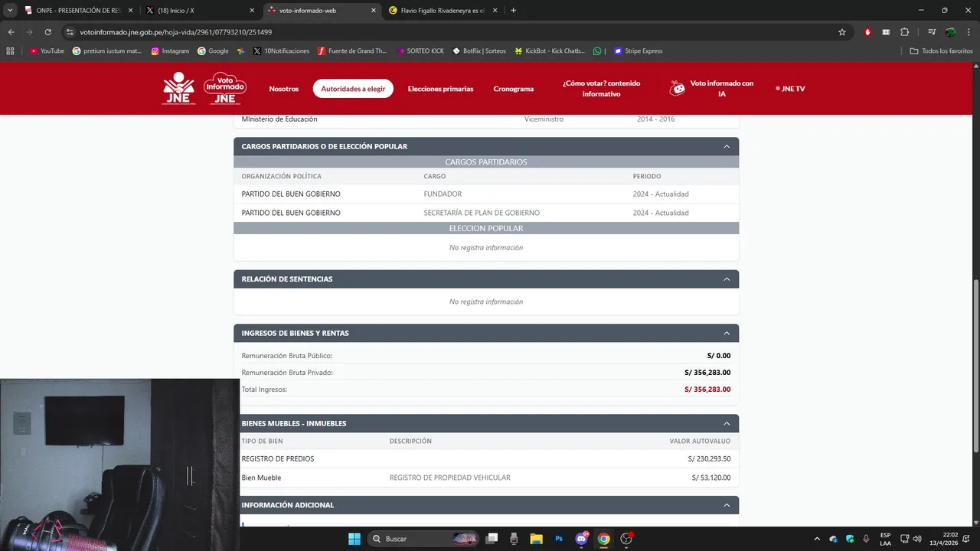Viewport: 980px width, 551px height.
Task: Bookmark this page with the star icon
Action: [842, 32]
